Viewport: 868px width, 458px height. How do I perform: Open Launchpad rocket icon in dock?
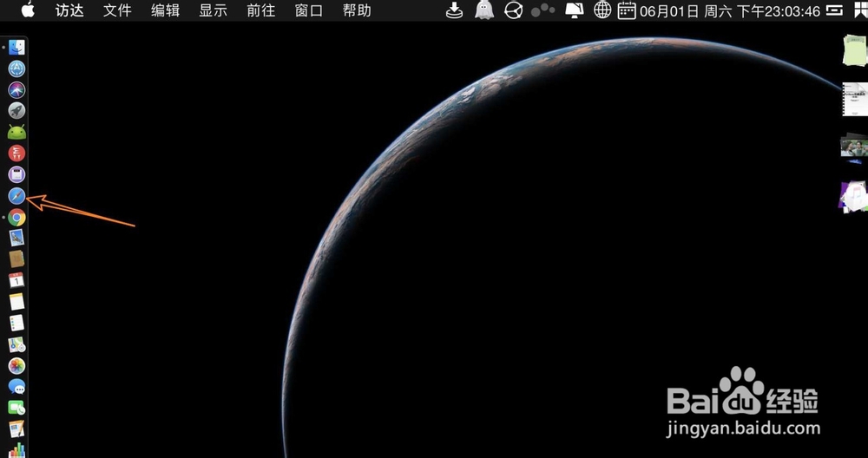point(16,111)
